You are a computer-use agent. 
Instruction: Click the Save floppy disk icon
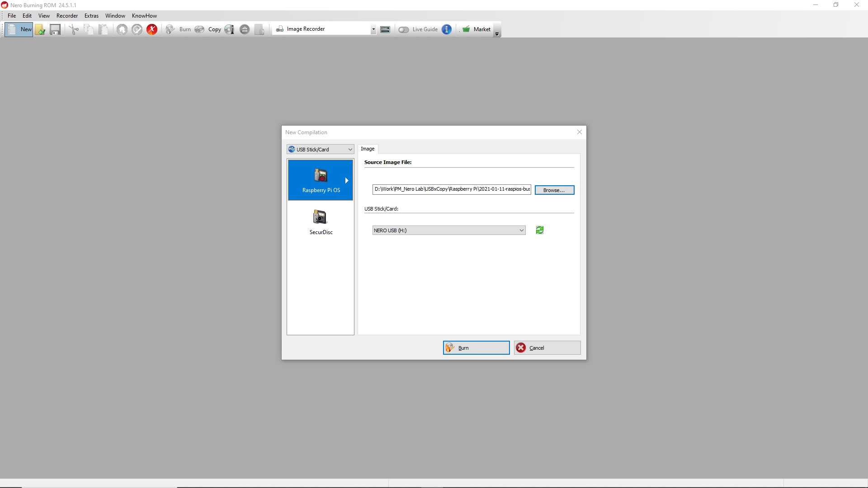tap(55, 30)
